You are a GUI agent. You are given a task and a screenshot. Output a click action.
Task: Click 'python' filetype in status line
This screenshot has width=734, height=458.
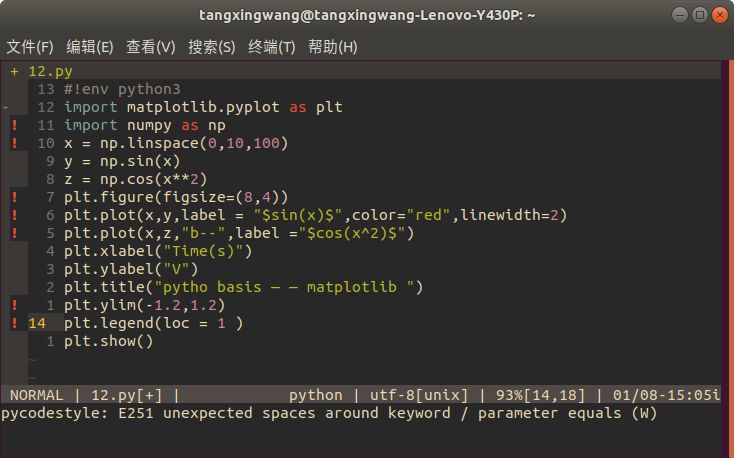(x=316, y=395)
